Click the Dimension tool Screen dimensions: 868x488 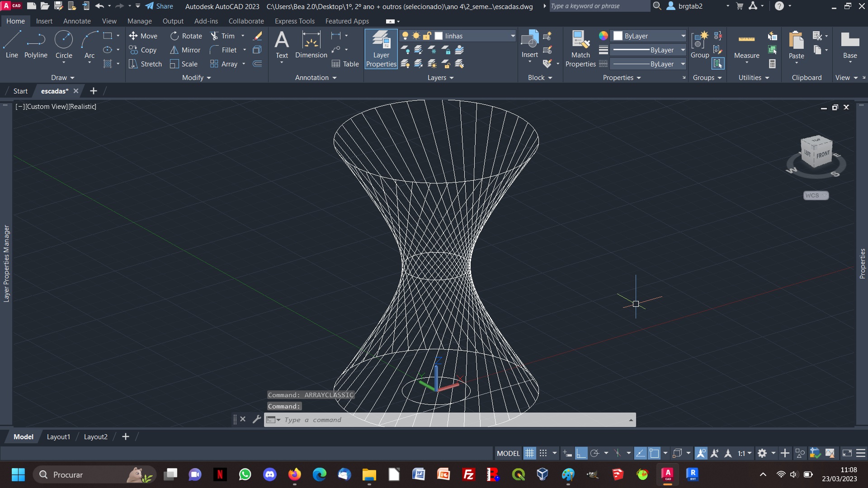311,44
